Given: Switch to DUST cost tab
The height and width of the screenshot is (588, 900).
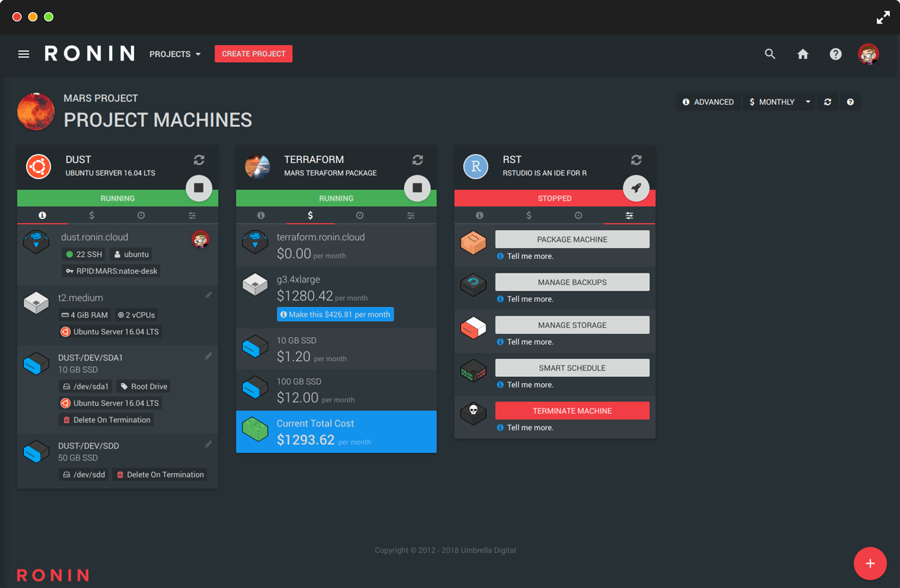Looking at the screenshot, I should pos(92,215).
